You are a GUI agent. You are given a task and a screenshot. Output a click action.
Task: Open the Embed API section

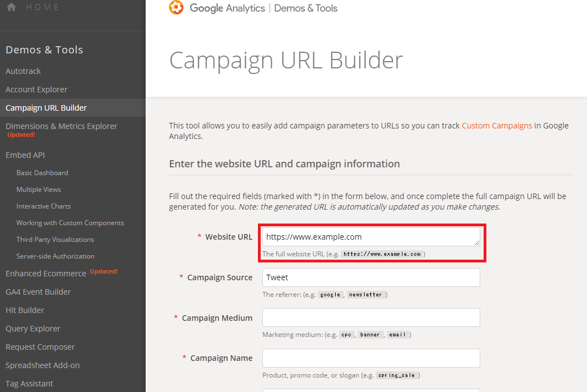(x=25, y=155)
